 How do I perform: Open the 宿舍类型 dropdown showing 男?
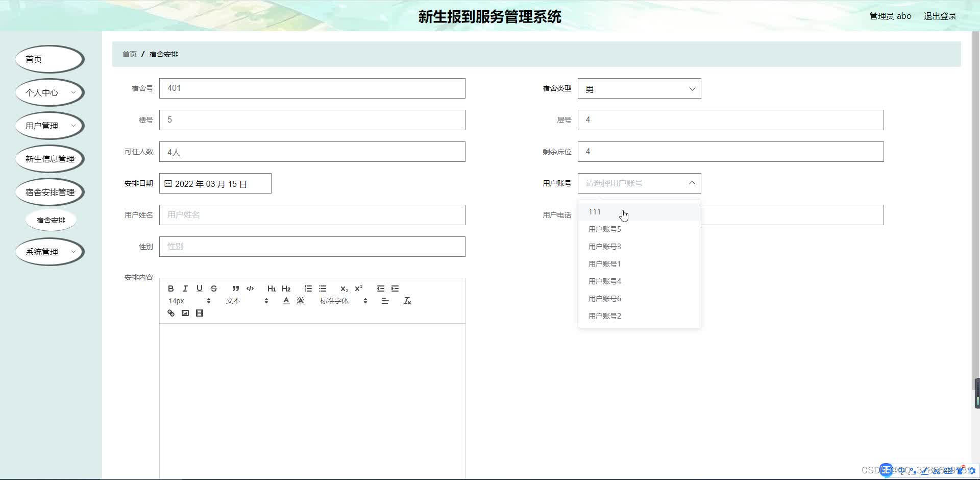[639, 88]
